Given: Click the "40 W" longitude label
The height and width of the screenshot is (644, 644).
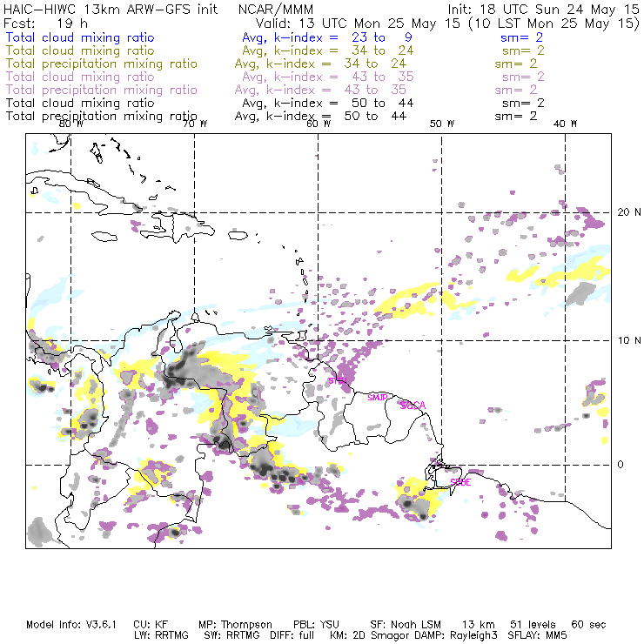Looking at the screenshot, I should coord(565,124).
